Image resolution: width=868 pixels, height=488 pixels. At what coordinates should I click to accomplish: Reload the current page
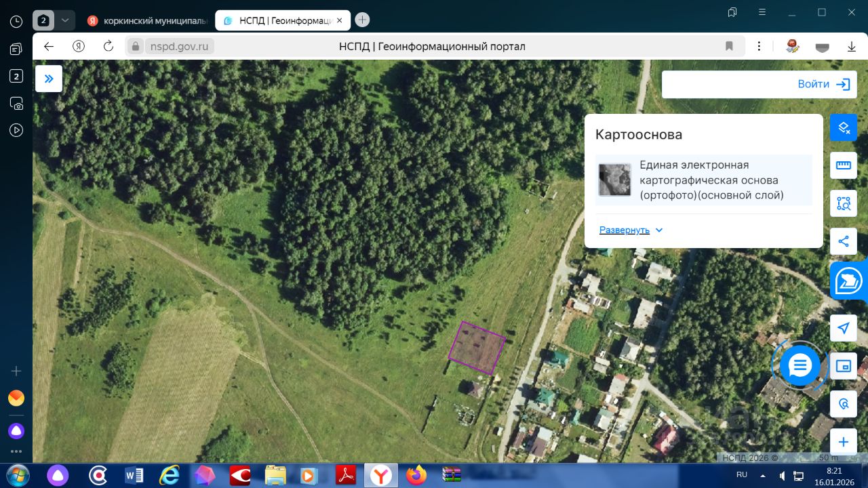tap(108, 46)
